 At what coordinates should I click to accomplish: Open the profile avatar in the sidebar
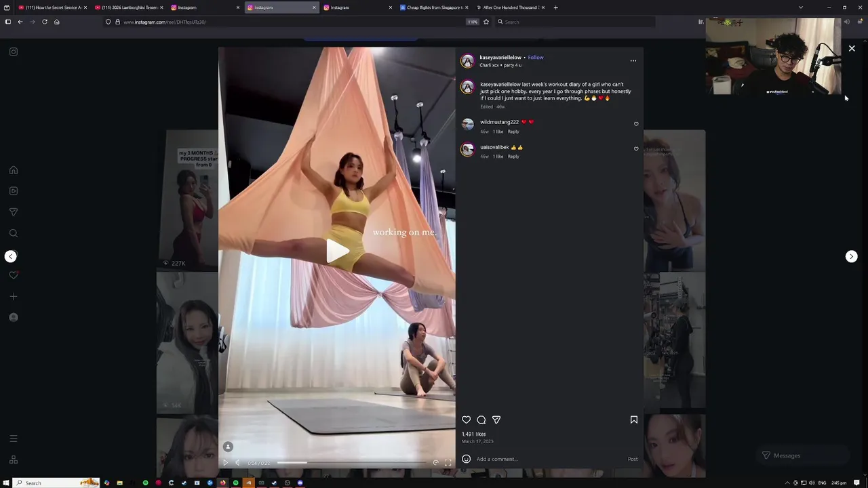pos(14,317)
